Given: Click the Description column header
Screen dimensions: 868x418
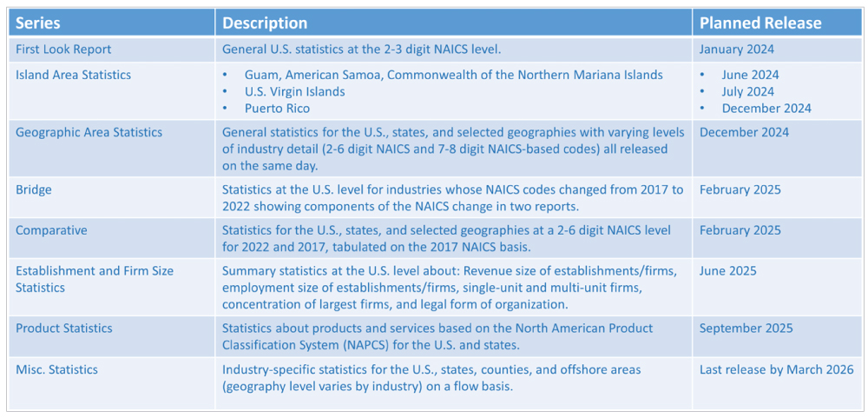Looking at the screenshot, I should click(x=454, y=23).
